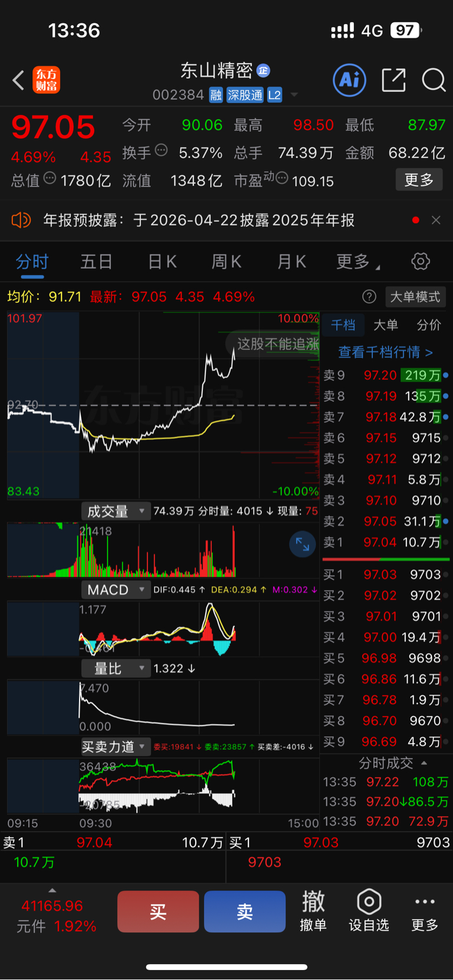Tap the smiley icon next to 市盈
453x980 pixels.
tap(282, 178)
